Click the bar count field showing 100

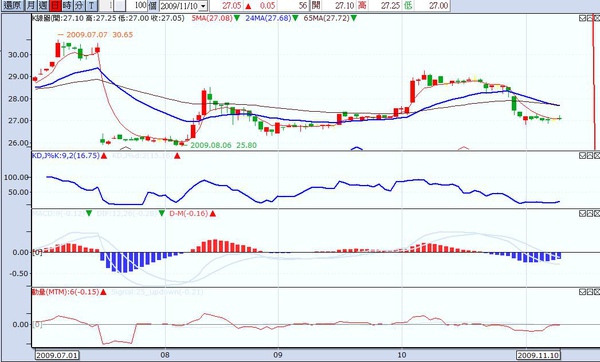[x=138, y=5]
